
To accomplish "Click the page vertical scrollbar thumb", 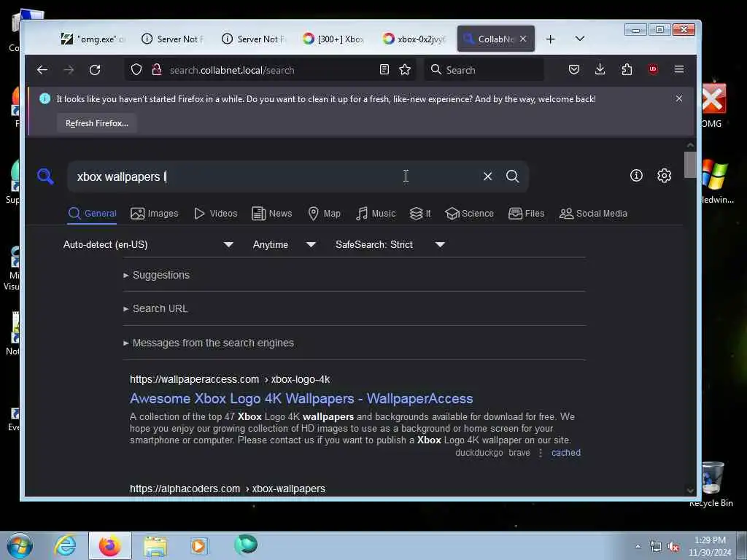I will point(690,165).
